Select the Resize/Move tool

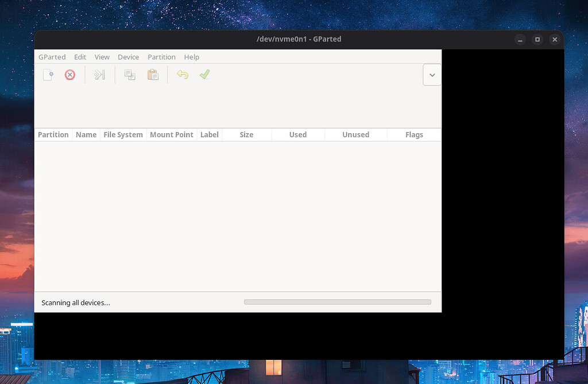pos(99,75)
